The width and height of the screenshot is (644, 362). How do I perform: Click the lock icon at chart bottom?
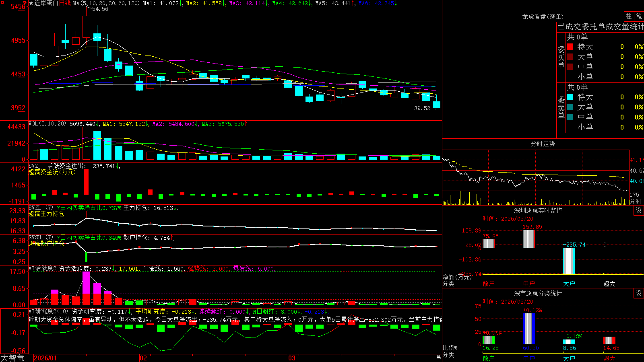(x=438, y=357)
